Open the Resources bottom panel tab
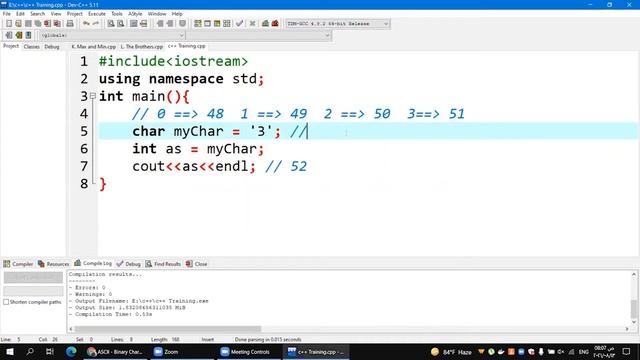 (53, 264)
